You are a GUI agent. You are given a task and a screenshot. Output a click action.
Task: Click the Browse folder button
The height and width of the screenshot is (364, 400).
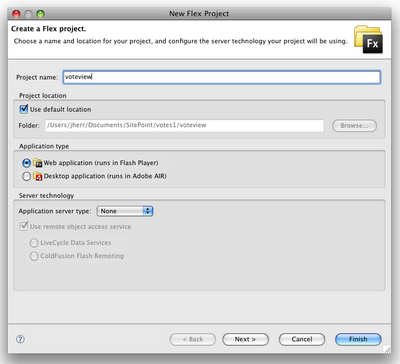pyautogui.click(x=354, y=126)
